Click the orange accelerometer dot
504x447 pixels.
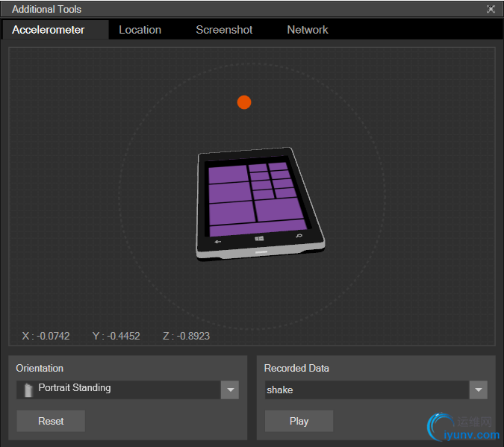pos(244,102)
